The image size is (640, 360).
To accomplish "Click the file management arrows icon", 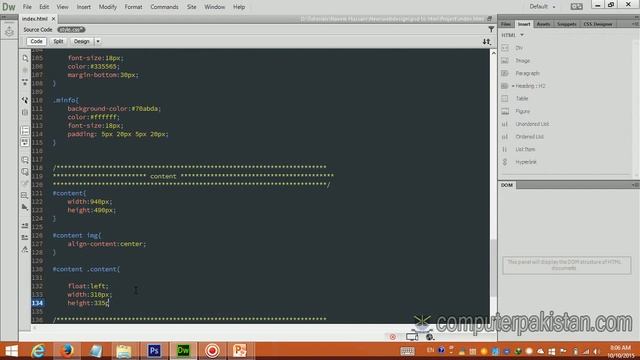I will pos(487,42).
